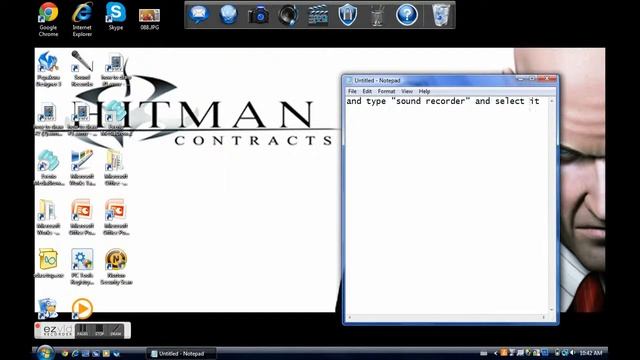The image size is (640, 360).
Task: Click Notepad vertical scrollbar up arrow
Action: tap(552, 100)
